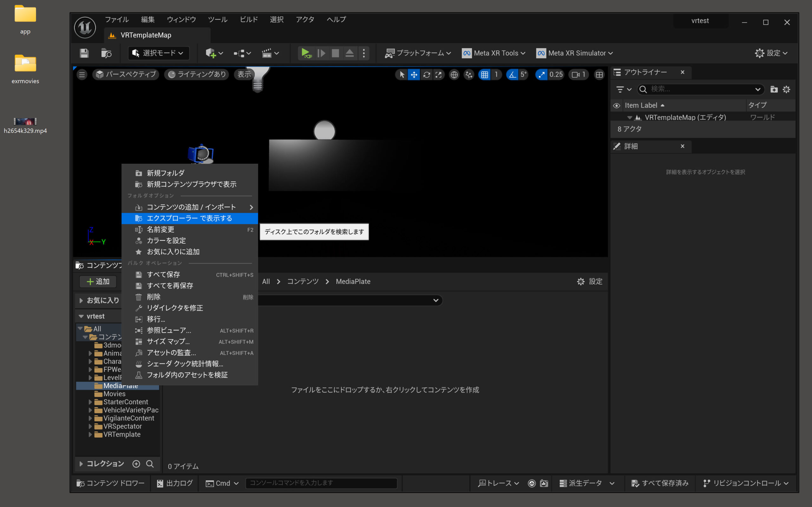Open the 選択モード dropdown
The width and height of the screenshot is (812, 507).
(x=158, y=53)
